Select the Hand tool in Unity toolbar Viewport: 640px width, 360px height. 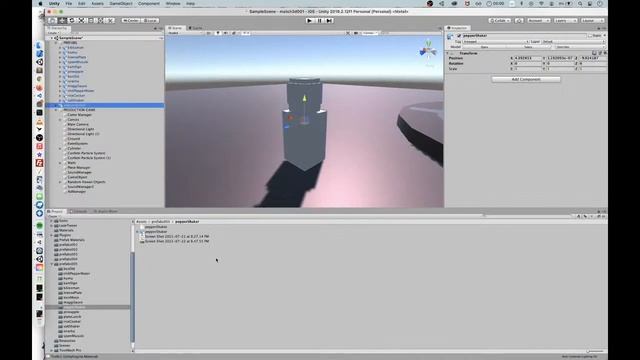(53, 20)
